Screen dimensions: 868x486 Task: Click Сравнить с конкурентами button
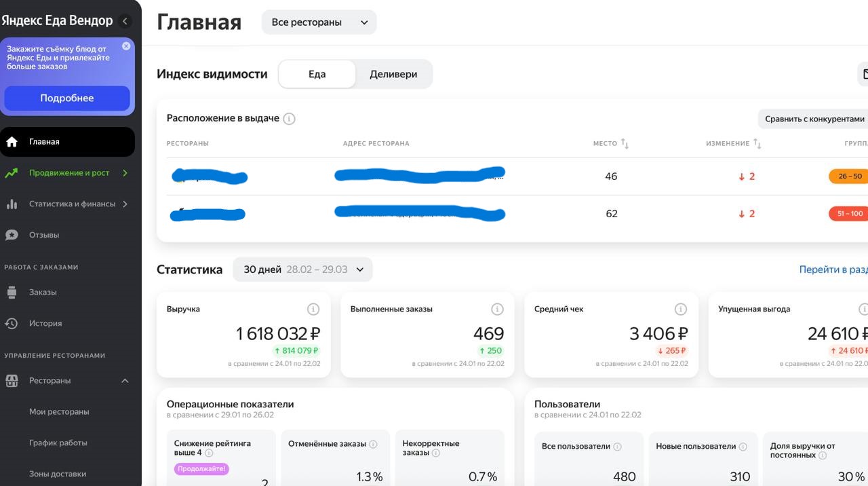[x=814, y=119]
